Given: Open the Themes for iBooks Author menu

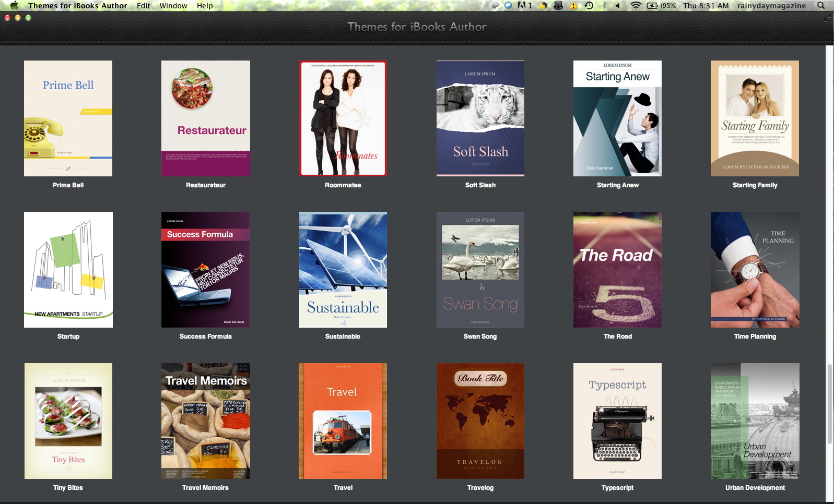Looking at the screenshot, I should 78,6.
